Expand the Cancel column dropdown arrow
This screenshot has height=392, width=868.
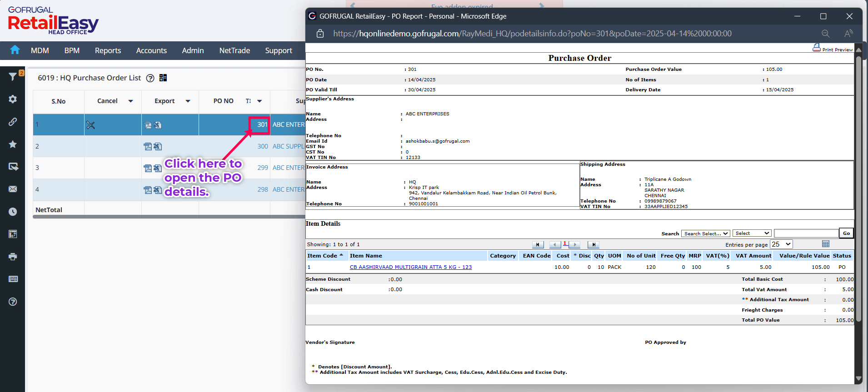coord(130,101)
